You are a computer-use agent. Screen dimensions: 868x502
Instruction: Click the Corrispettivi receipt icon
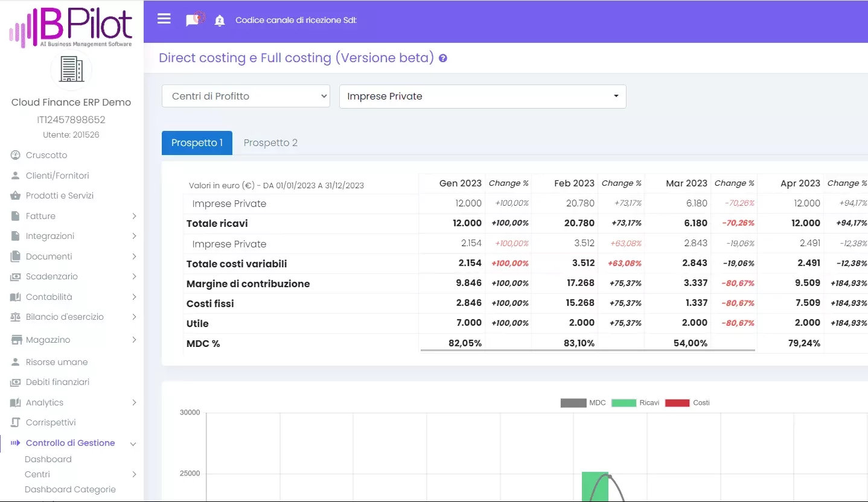pos(16,422)
